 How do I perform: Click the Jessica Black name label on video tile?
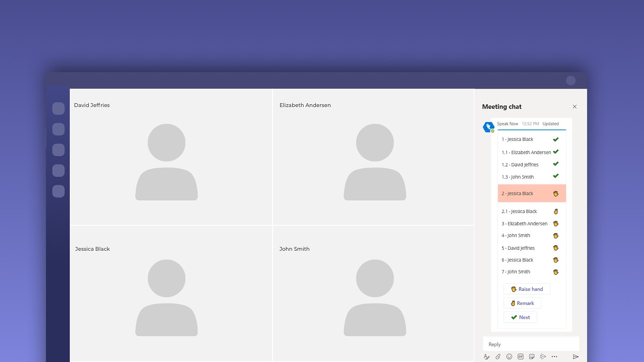92,249
